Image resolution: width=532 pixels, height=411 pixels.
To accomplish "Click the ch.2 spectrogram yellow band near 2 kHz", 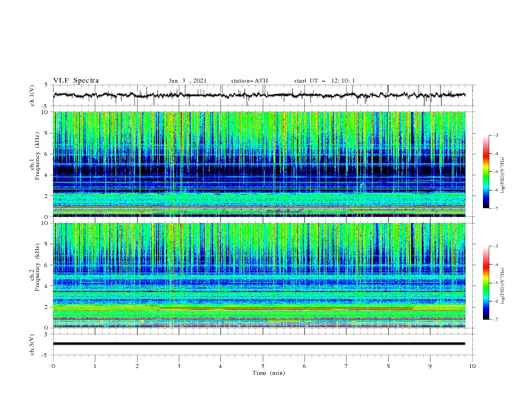I will point(259,308).
